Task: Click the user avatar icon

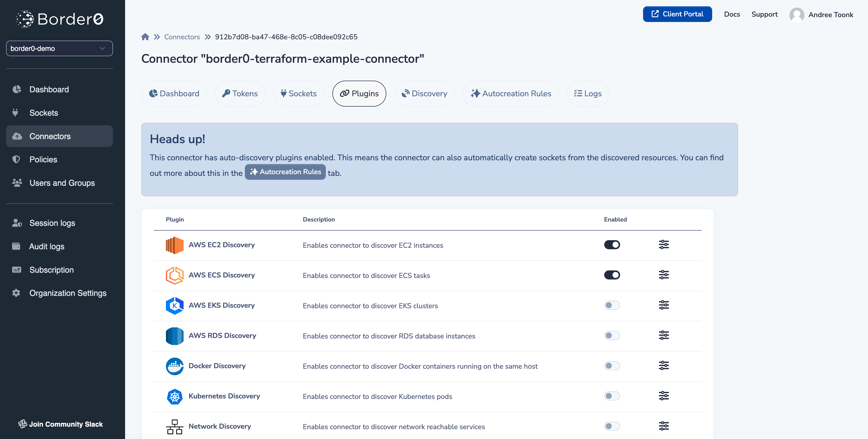Action: pyautogui.click(x=797, y=15)
